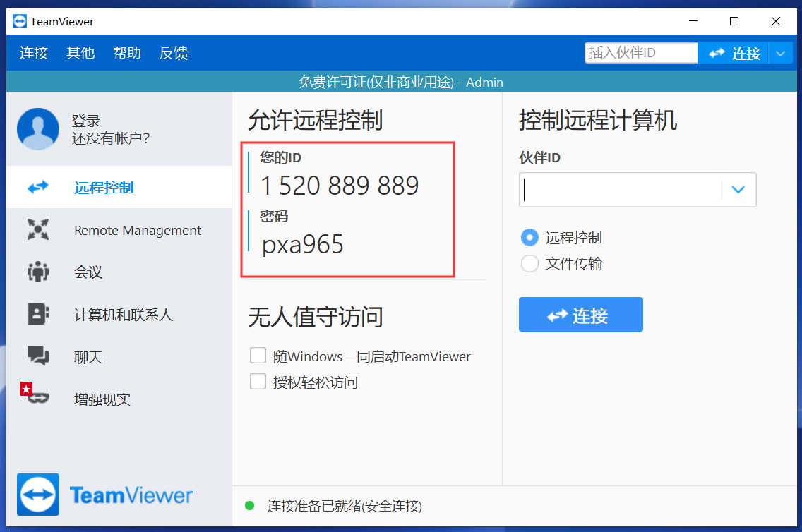
Task: Open the 增强现实 augmented reality icon
Action: pos(37,398)
